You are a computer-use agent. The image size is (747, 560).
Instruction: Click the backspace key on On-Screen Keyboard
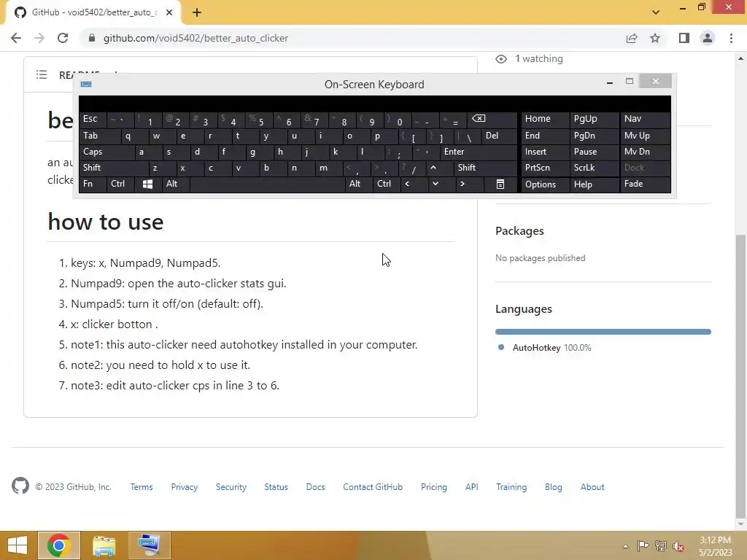(492, 119)
